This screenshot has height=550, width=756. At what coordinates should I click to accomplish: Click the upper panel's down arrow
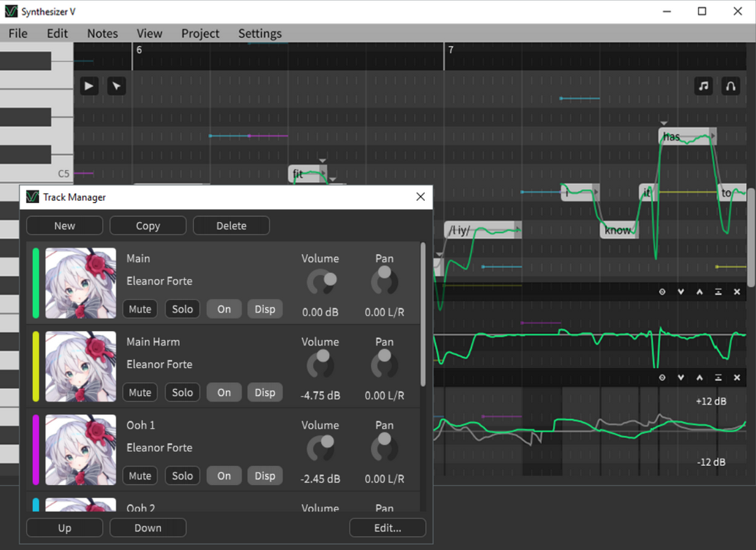click(x=680, y=292)
